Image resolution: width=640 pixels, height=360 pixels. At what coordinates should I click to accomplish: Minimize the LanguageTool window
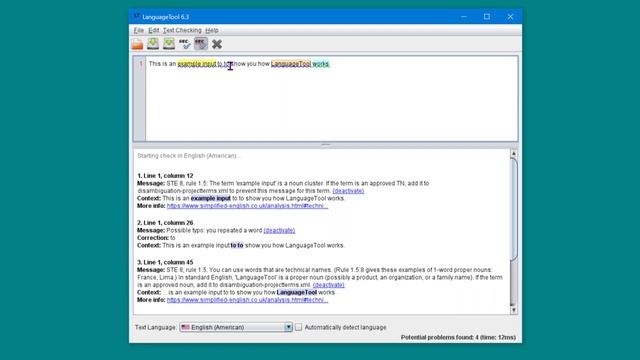tap(464, 17)
